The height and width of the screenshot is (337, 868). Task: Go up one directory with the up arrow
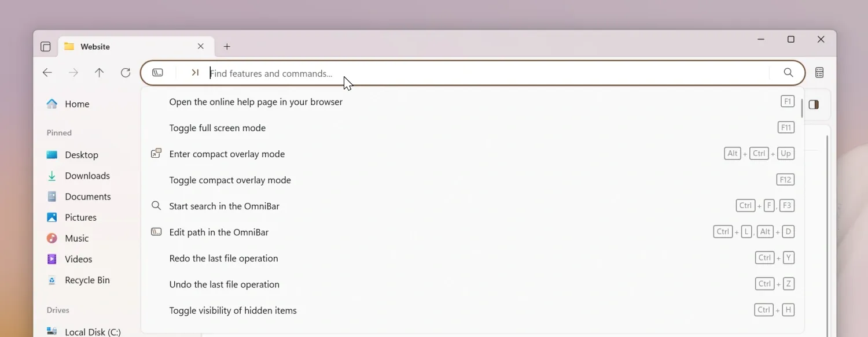pos(99,72)
